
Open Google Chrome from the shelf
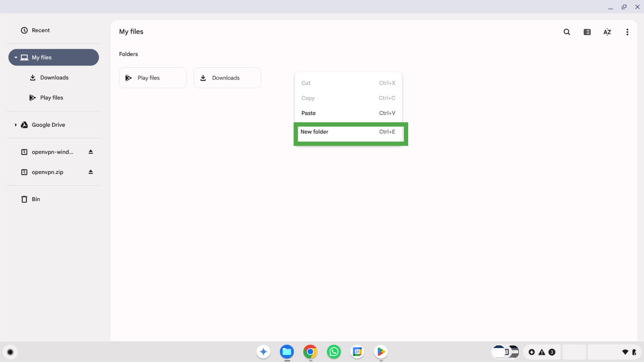(x=310, y=352)
